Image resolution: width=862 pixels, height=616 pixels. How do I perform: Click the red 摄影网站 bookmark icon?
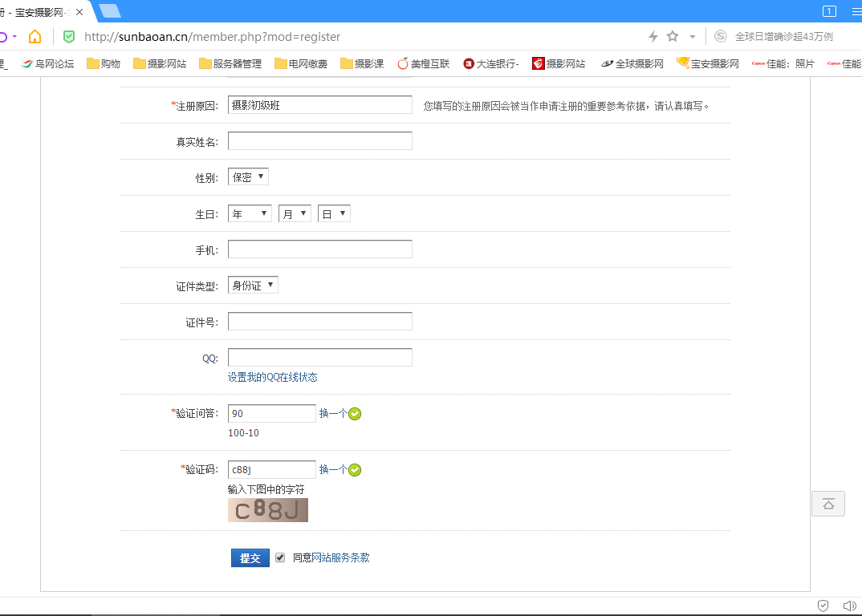pos(539,63)
